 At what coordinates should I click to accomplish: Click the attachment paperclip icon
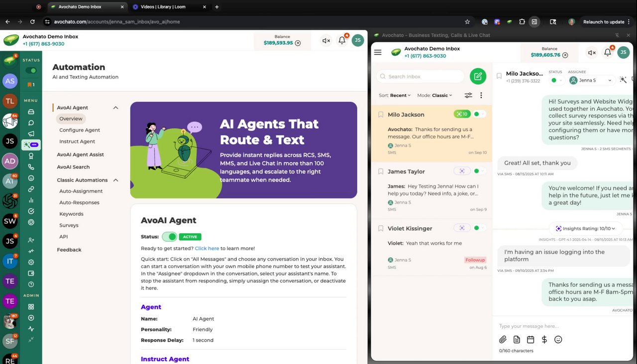503,340
